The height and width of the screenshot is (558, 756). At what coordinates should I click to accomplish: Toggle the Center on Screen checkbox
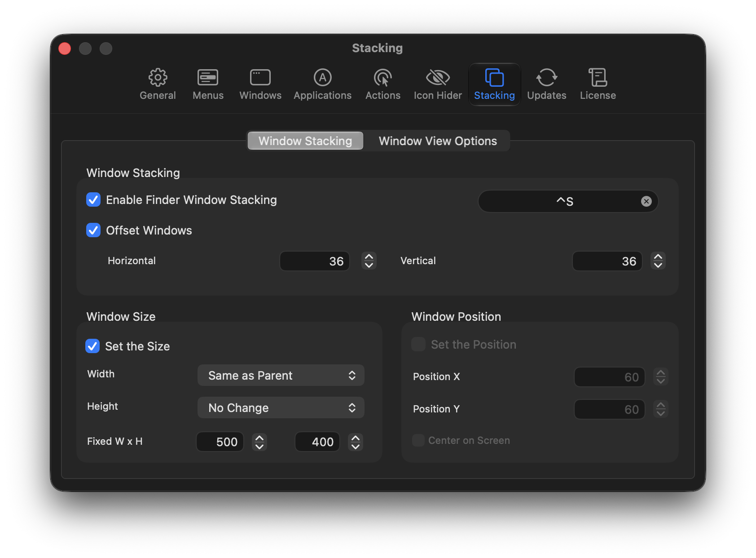(418, 440)
